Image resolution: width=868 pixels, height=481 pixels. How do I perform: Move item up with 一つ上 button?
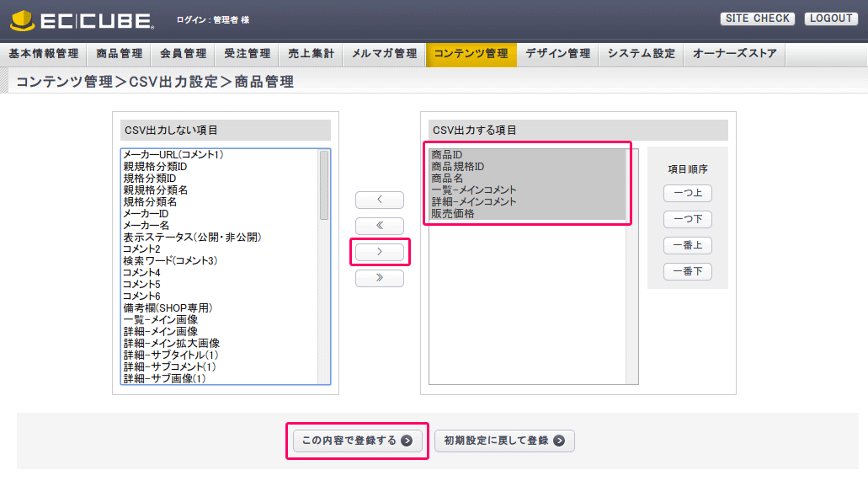(688, 194)
